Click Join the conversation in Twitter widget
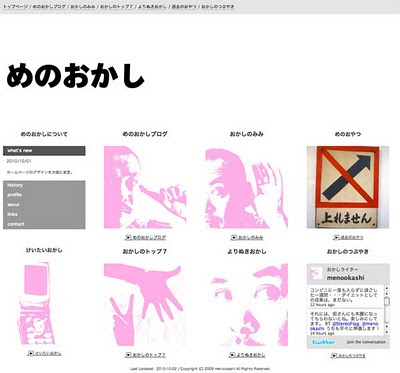 [x=366, y=342]
